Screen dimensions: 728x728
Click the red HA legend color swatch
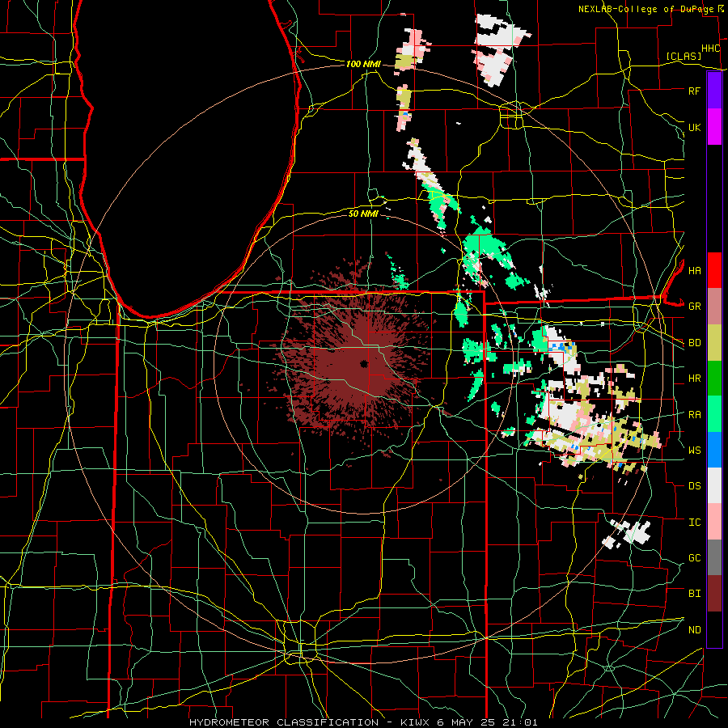point(714,270)
